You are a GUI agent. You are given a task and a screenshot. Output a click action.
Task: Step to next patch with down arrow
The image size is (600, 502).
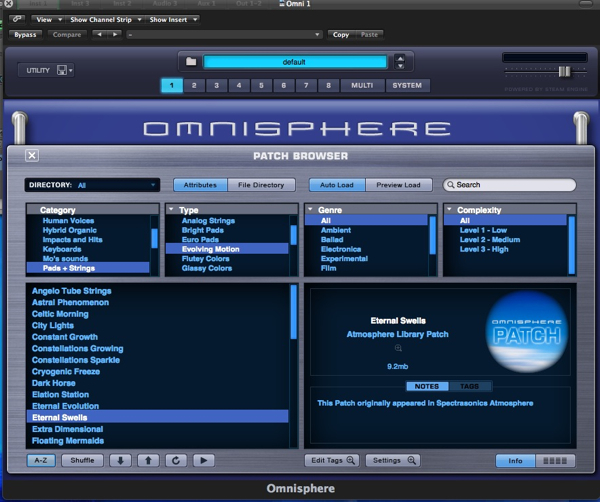point(121,460)
